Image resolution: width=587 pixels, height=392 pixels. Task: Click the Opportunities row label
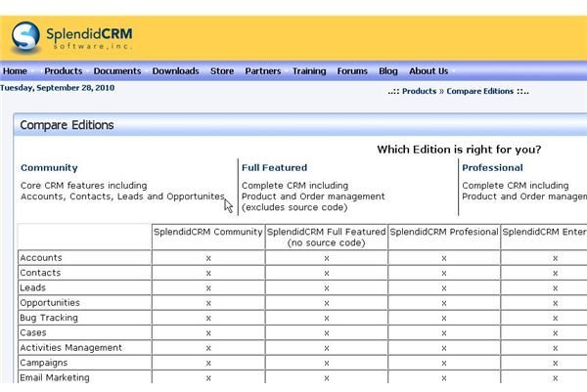(50, 303)
